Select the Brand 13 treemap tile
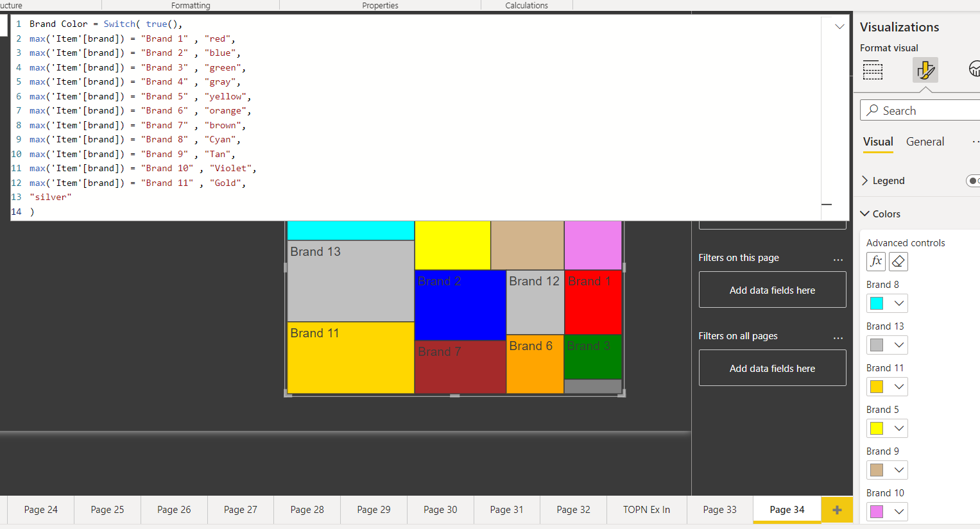 tap(350, 281)
